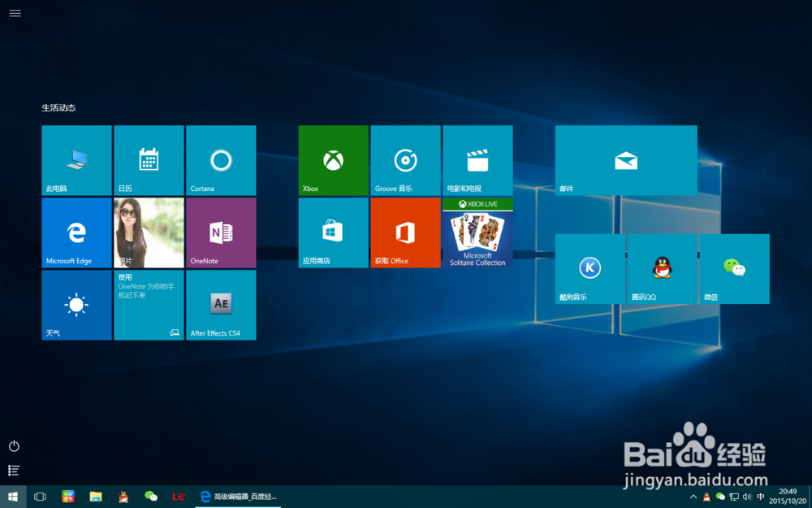This screenshot has width=812, height=508.
Task: Switch to Edge window 高级编辑器_百度经…
Action: (x=238, y=497)
